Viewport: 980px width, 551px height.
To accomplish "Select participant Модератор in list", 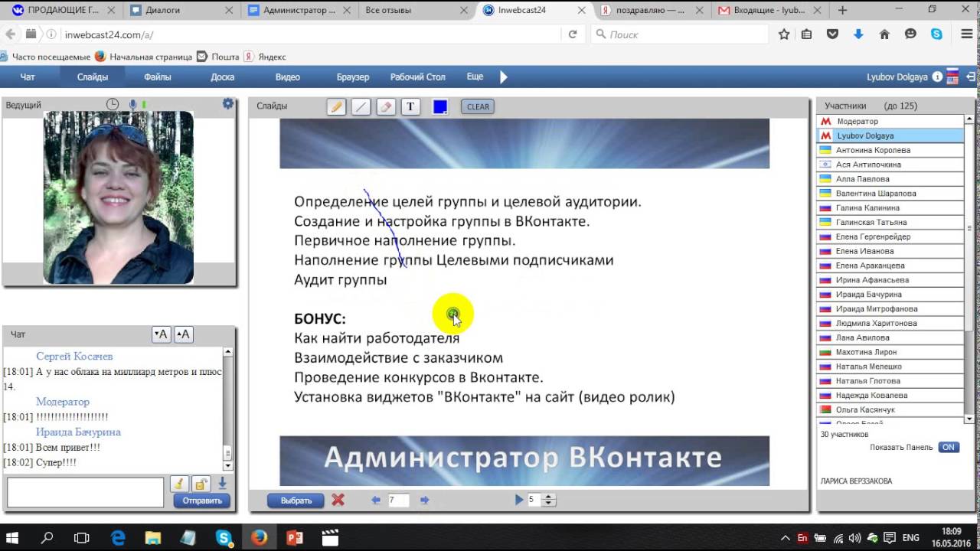I will (890, 121).
